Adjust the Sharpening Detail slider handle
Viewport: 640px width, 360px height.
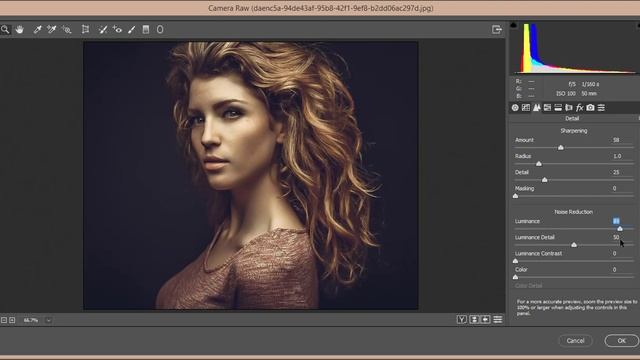pyautogui.click(x=544, y=180)
